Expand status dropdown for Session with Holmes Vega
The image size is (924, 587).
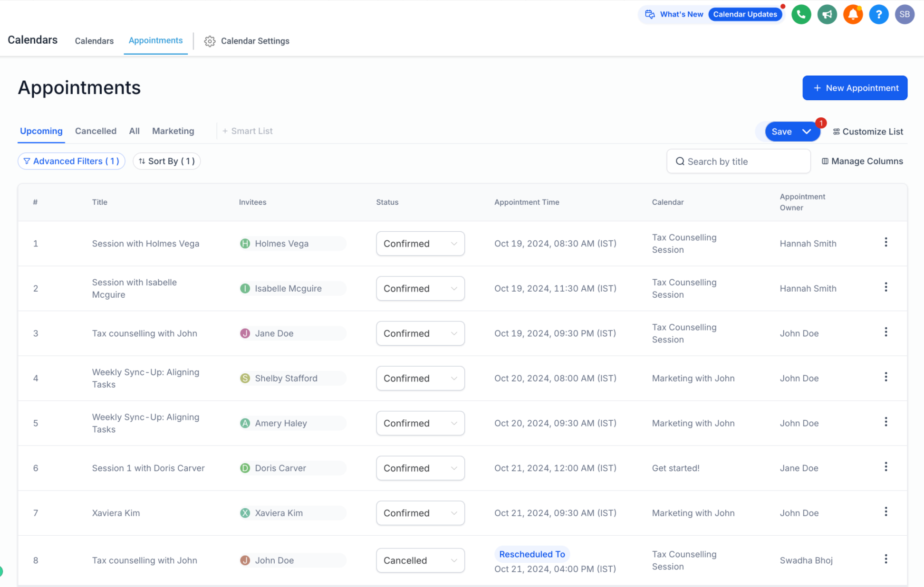(420, 244)
